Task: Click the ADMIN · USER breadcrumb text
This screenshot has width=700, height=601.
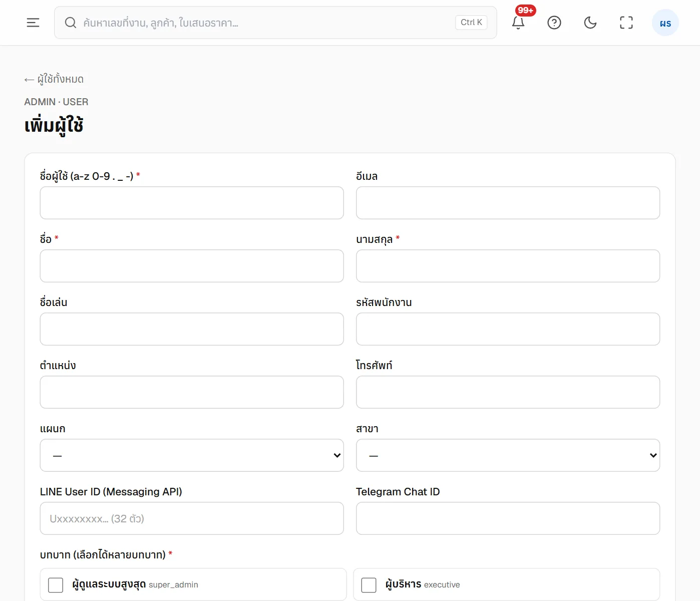Action: click(x=56, y=102)
